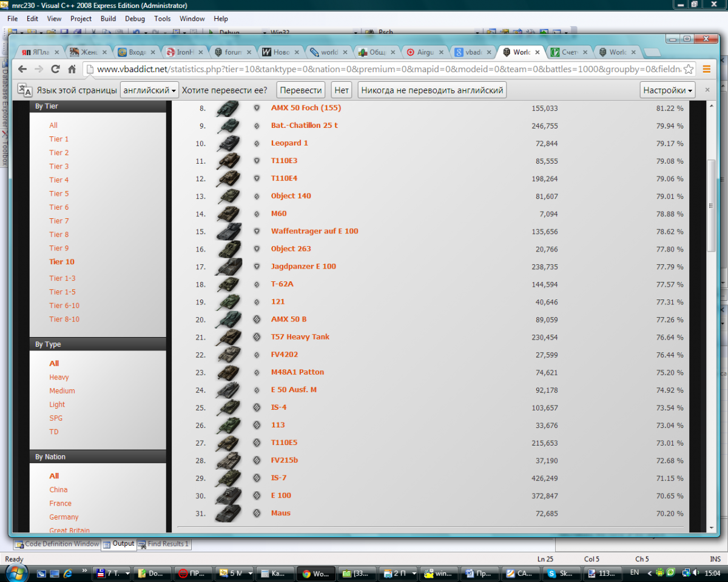Filter by Tier 5
This screenshot has height=582, width=728.
[x=59, y=193]
